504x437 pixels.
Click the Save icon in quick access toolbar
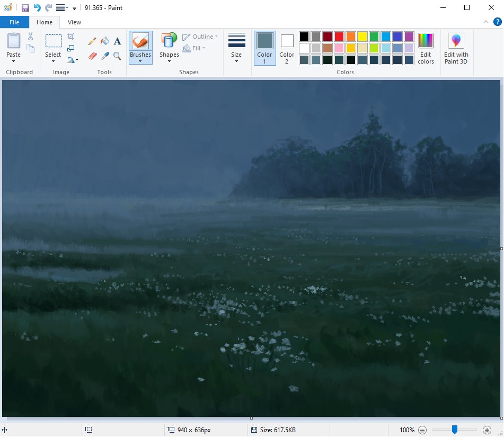[x=25, y=8]
